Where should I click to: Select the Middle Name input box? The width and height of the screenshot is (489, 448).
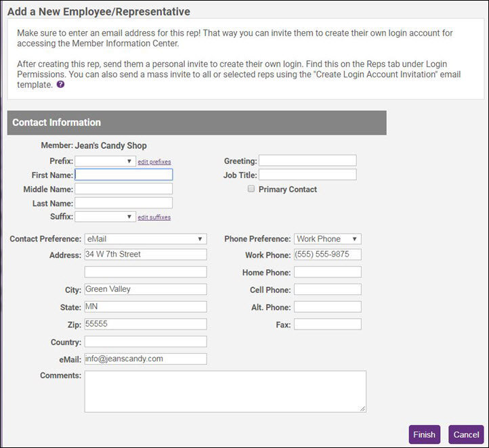[124, 189]
